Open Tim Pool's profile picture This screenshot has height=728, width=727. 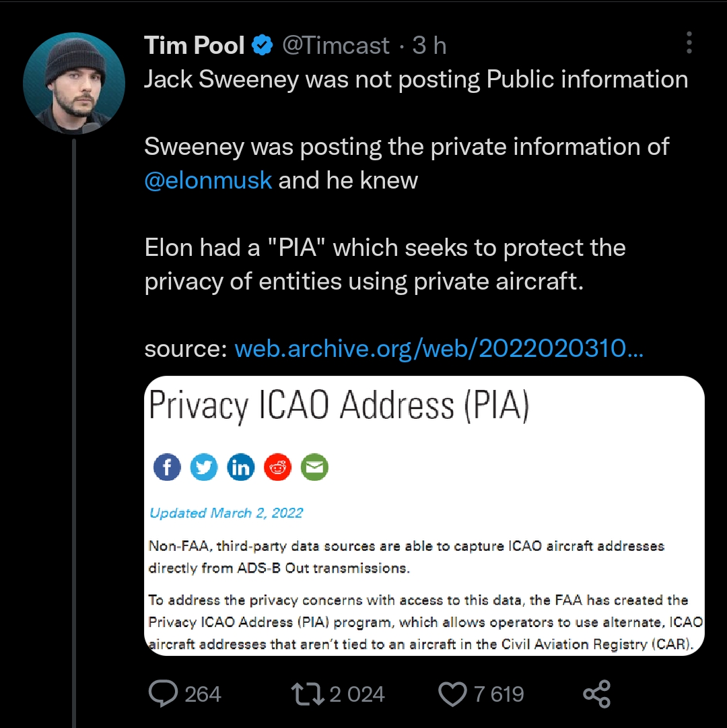coord(74,83)
